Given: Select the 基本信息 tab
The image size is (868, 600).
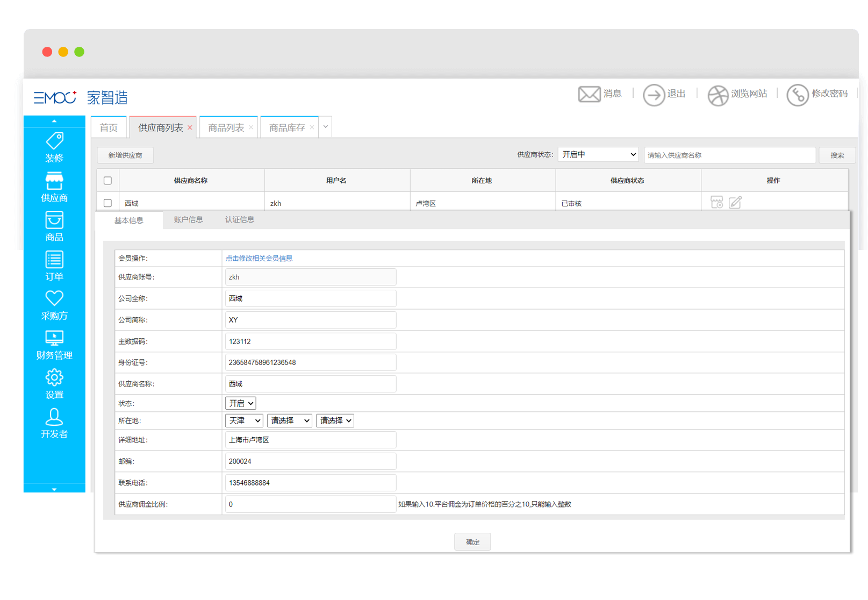Looking at the screenshot, I should tap(129, 220).
